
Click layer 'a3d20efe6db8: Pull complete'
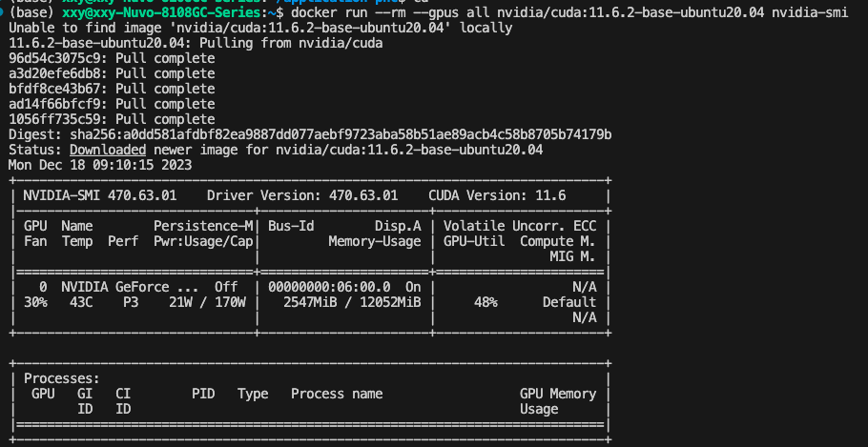(112, 73)
